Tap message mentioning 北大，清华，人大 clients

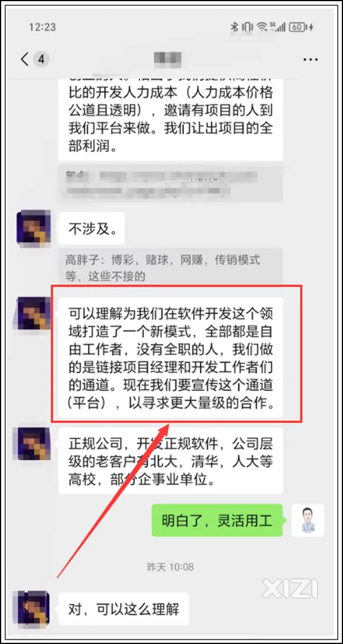click(171, 461)
